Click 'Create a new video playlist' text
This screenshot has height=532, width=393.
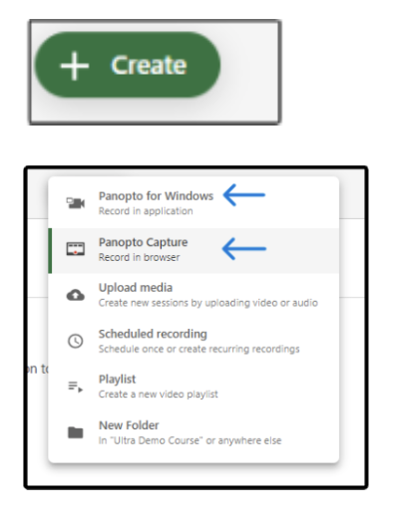159,395
